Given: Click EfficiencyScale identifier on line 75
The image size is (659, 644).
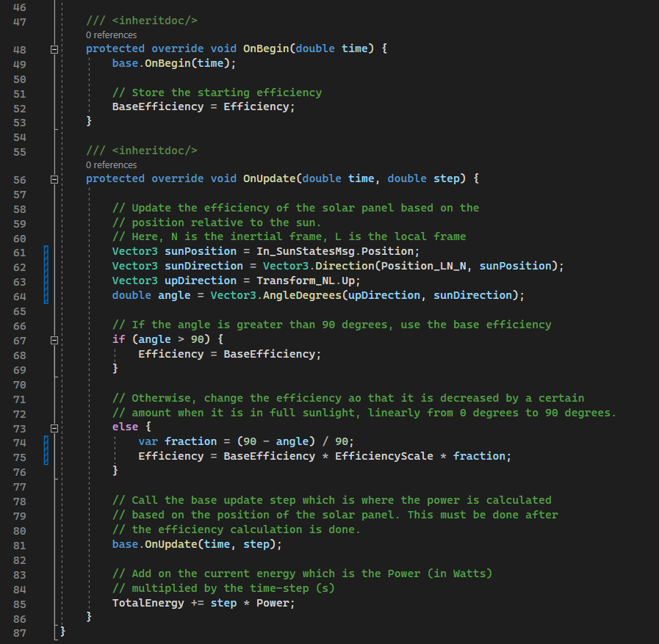Looking at the screenshot, I should [383, 456].
